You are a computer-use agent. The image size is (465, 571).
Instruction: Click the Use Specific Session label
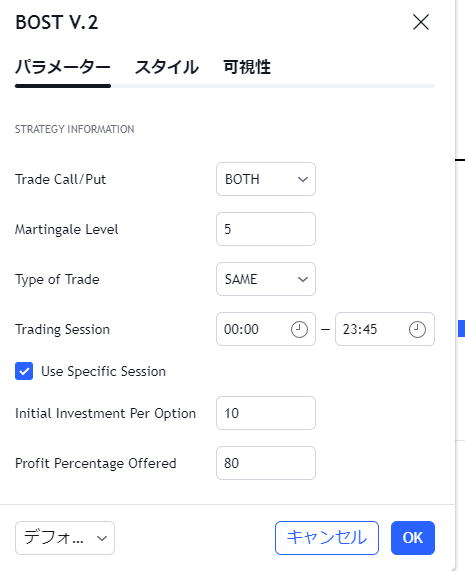[103, 371]
